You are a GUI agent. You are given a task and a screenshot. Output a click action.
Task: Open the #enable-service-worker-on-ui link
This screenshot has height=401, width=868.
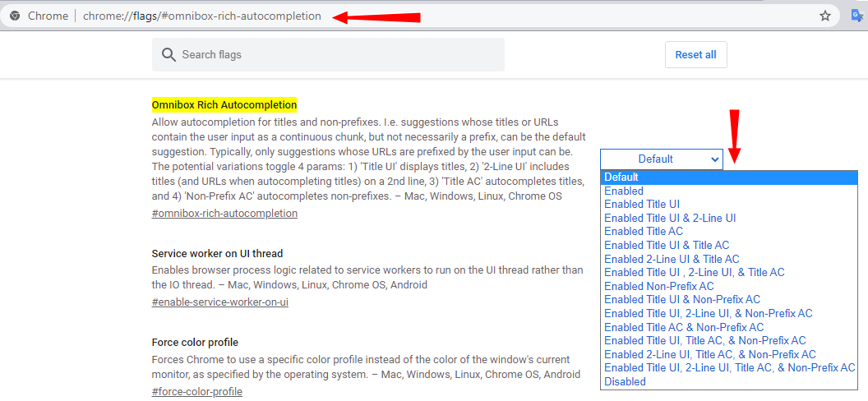pos(219,302)
